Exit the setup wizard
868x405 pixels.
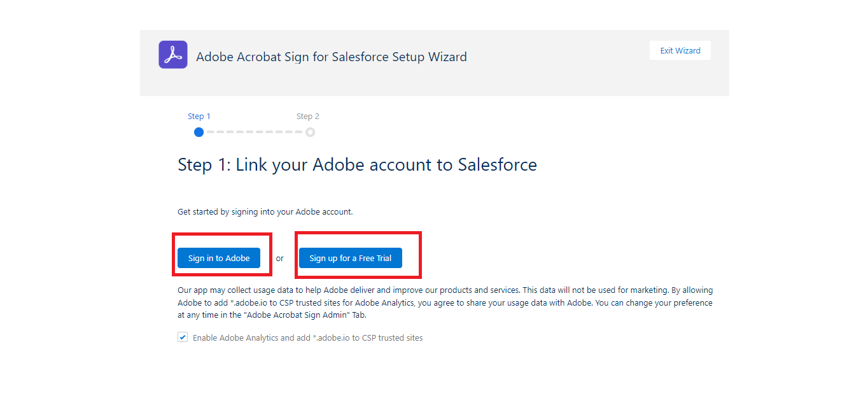680,51
